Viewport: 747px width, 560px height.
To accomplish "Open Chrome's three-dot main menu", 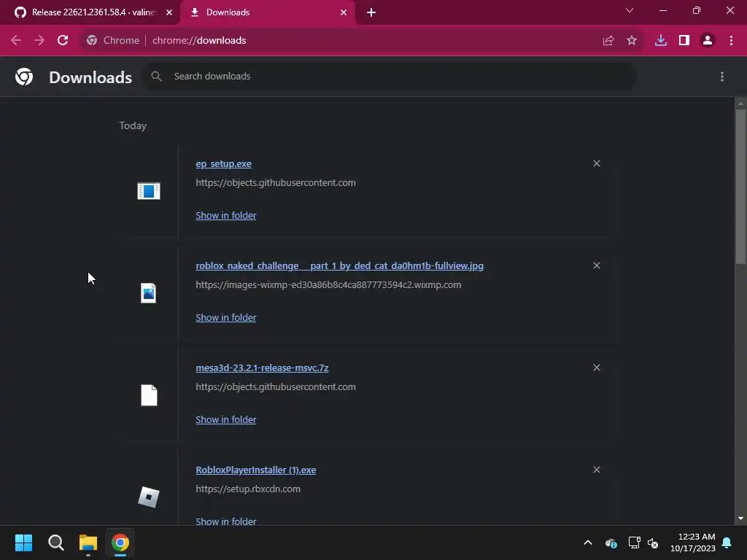I will pos(731,41).
